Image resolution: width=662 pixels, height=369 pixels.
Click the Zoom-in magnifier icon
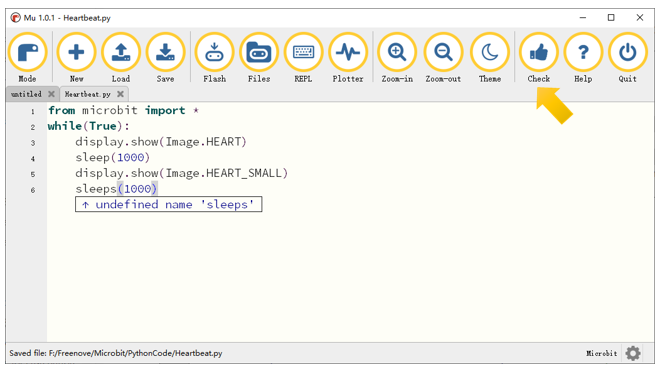click(x=397, y=52)
